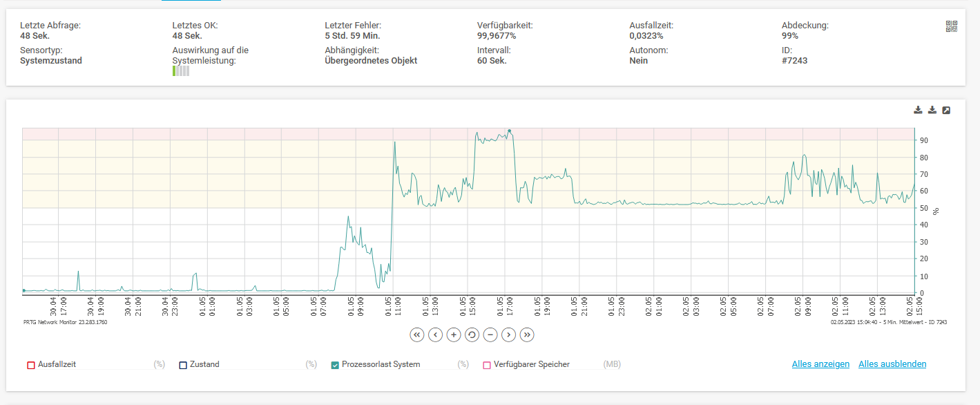Zoom in the graph with plus button

[x=454, y=335]
